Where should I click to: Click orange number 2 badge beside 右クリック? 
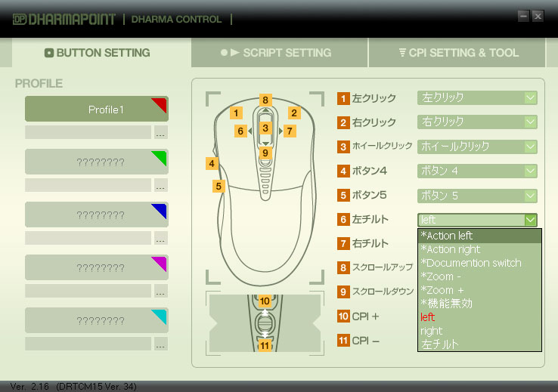343,122
